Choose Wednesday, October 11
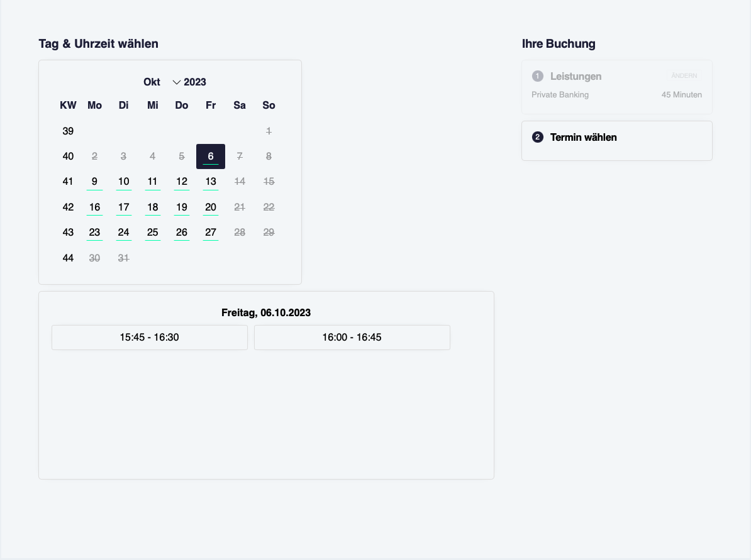This screenshot has height=560, width=751. [153, 182]
